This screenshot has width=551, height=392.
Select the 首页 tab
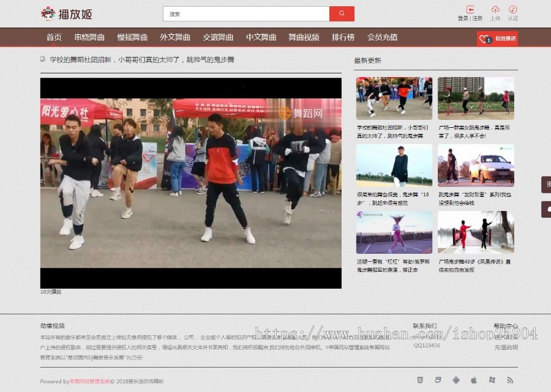point(54,37)
